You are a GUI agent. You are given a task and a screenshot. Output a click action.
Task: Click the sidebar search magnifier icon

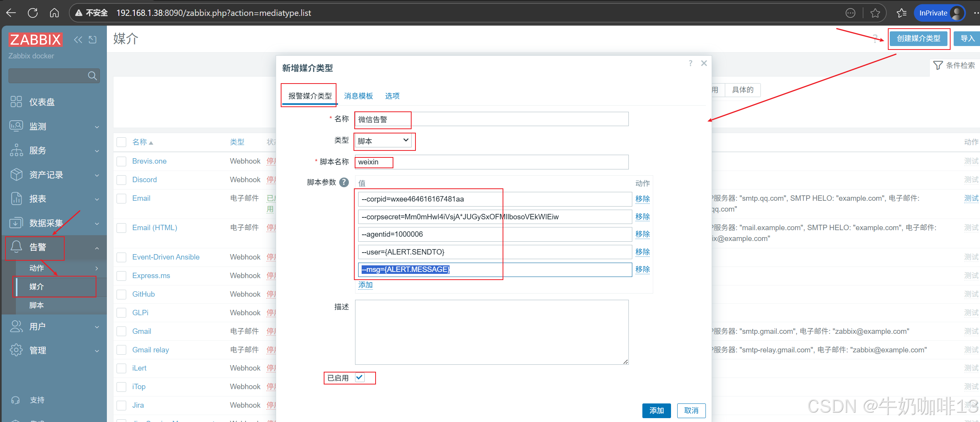(x=92, y=76)
